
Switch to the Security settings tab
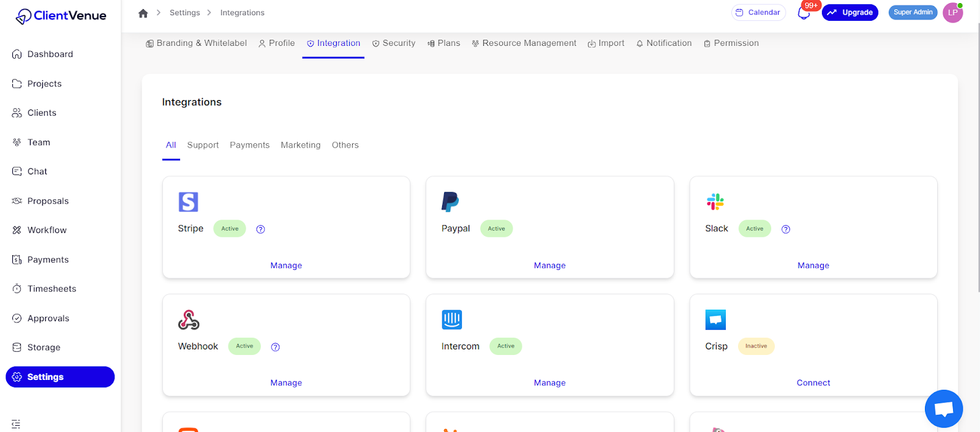(x=394, y=43)
